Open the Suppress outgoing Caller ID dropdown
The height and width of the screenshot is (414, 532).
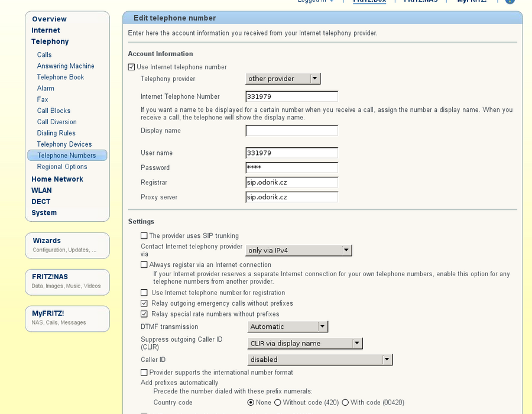tap(305, 344)
